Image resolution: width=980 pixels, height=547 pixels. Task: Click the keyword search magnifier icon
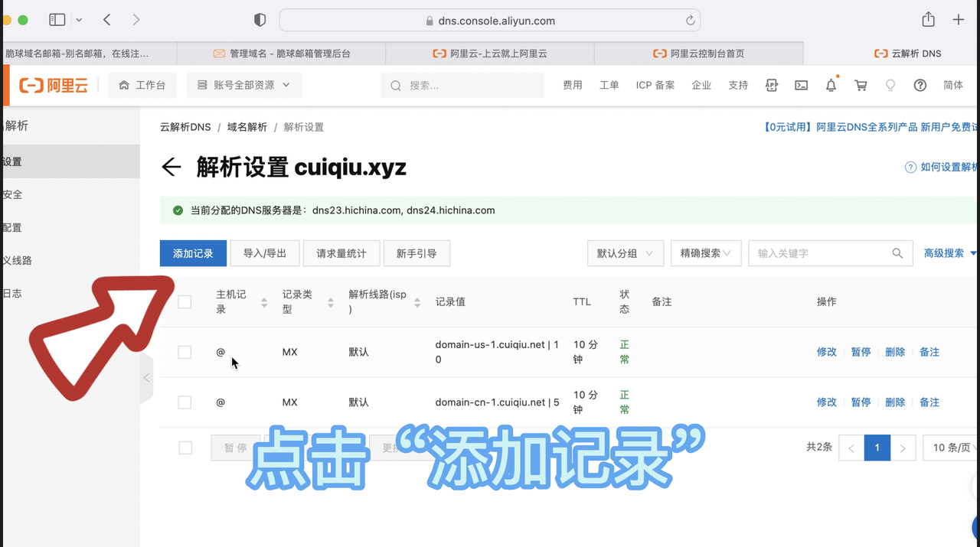pyautogui.click(x=897, y=253)
